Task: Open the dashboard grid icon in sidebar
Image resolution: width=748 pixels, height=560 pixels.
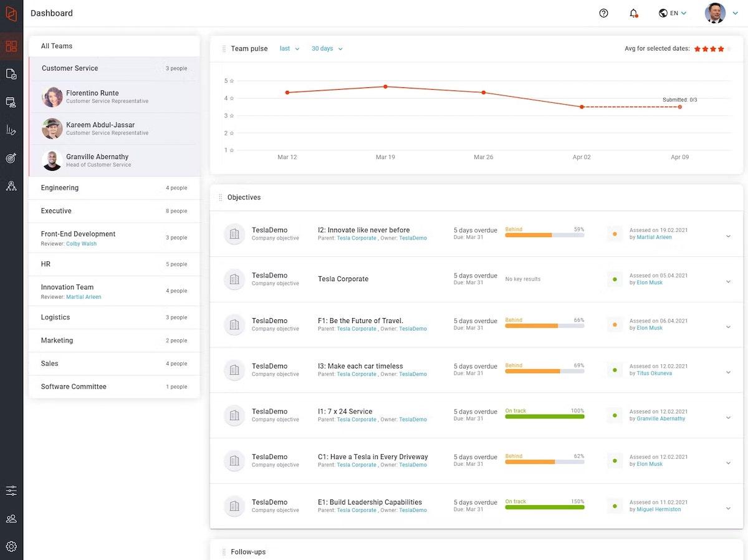Action: point(11,46)
